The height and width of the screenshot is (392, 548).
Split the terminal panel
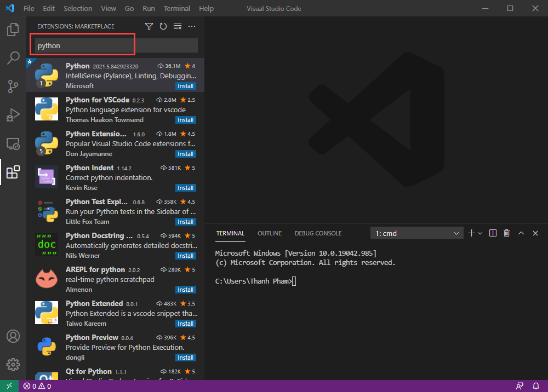[493, 233]
